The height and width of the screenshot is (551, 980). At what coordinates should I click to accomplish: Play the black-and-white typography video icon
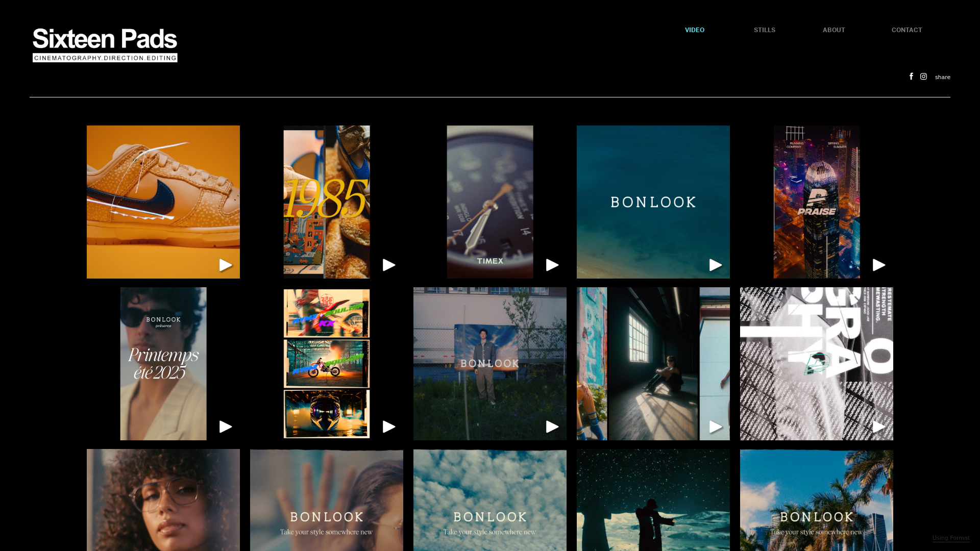(879, 427)
